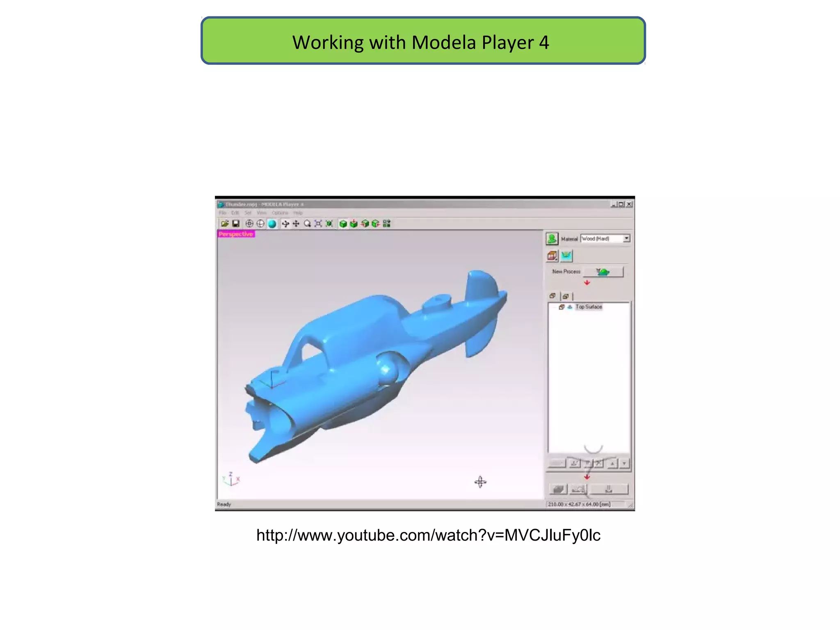Viewport: 840px width, 630px height.
Task: Click green cube with right red arrow
Action: [375, 224]
